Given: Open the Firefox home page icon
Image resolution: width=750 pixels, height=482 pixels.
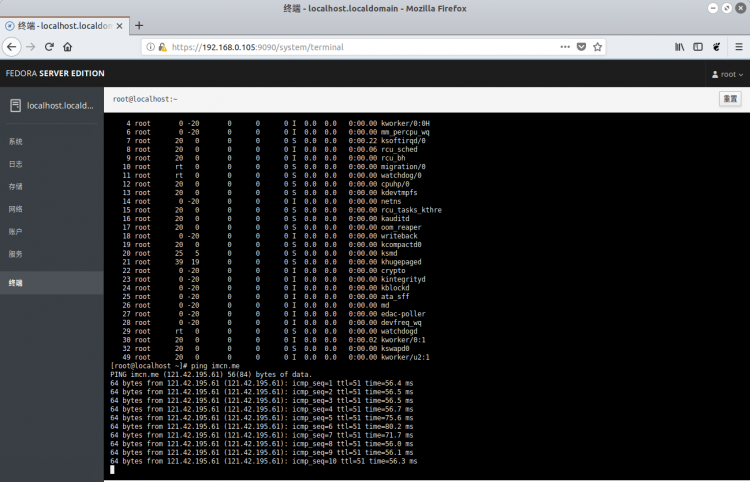Looking at the screenshot, I should [x=67, y=47].
